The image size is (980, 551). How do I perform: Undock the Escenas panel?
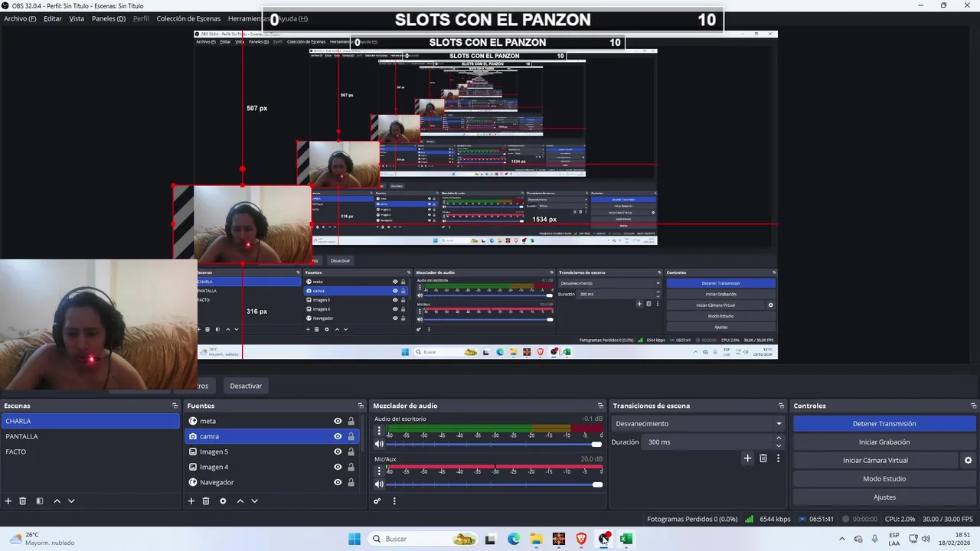pyautogui.click(x=175, y=406)
